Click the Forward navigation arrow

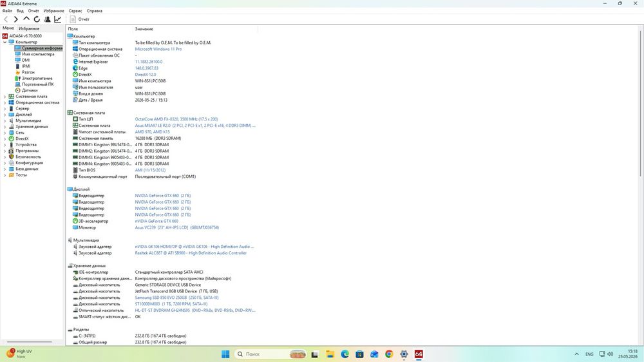pyautogui.click(x=15, y=19)
